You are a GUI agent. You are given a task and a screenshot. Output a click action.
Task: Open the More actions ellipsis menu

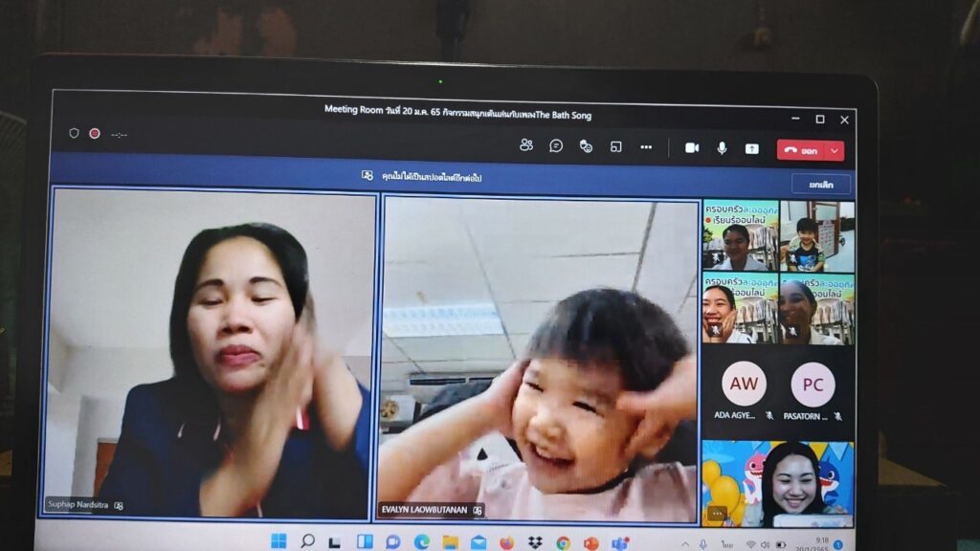[x=646, y=146]
